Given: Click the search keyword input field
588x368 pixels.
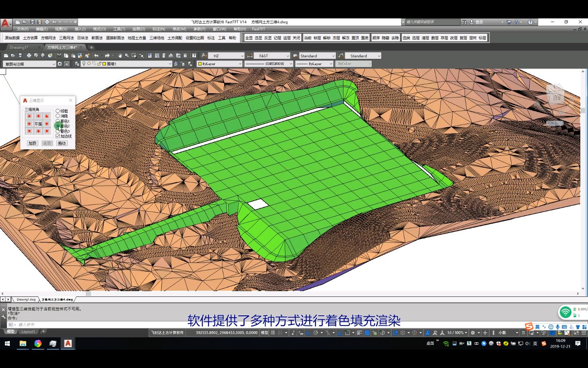Looking at the screenshot, I should click(x=433, y=22).
